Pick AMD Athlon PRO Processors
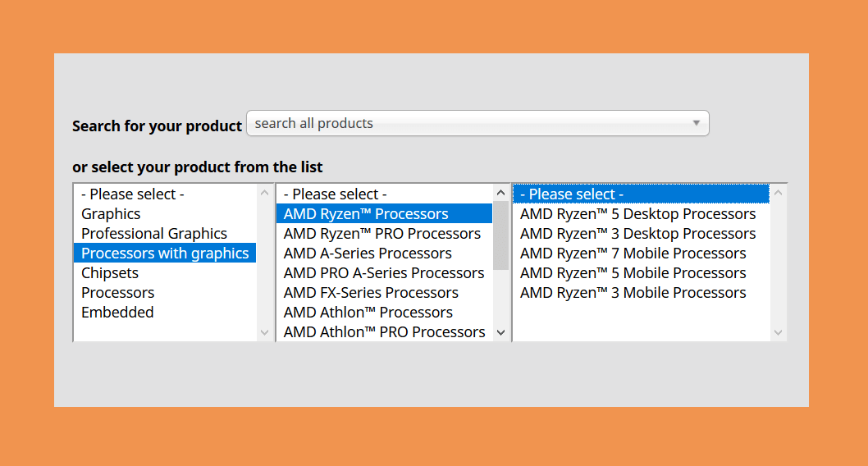Image resolution: width=868 pixels, height=466 pixels. click(x=384, y=332)
